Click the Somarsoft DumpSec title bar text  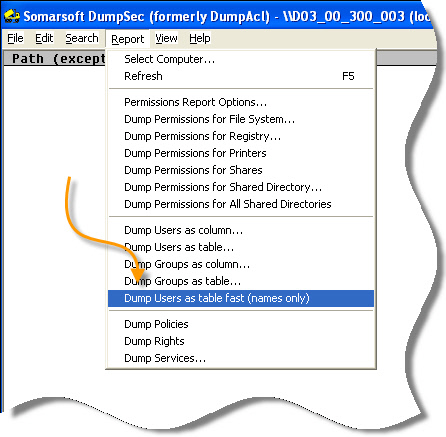227,16
